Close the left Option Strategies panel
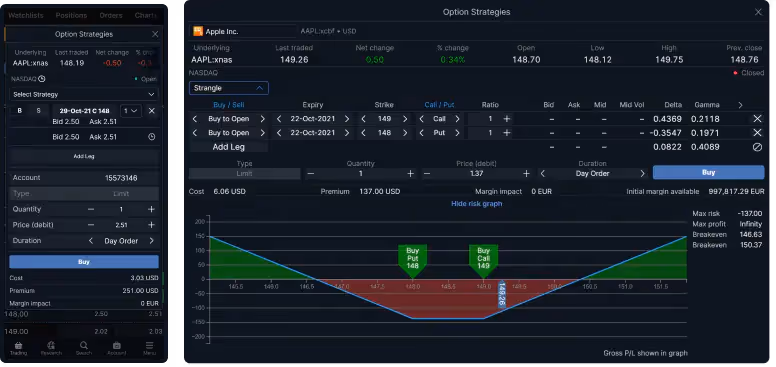The height and width of the screenshot is (367, 776). (155, 34)
